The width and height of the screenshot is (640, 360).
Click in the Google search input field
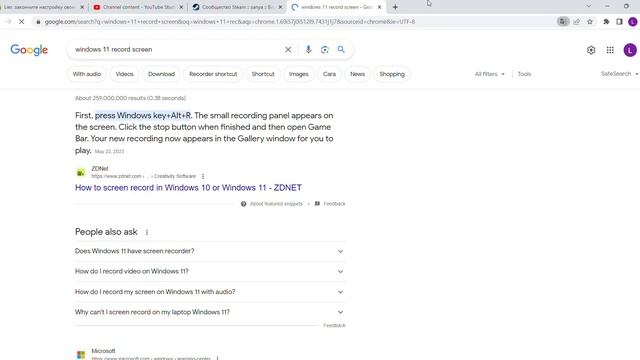coord(176,49)
